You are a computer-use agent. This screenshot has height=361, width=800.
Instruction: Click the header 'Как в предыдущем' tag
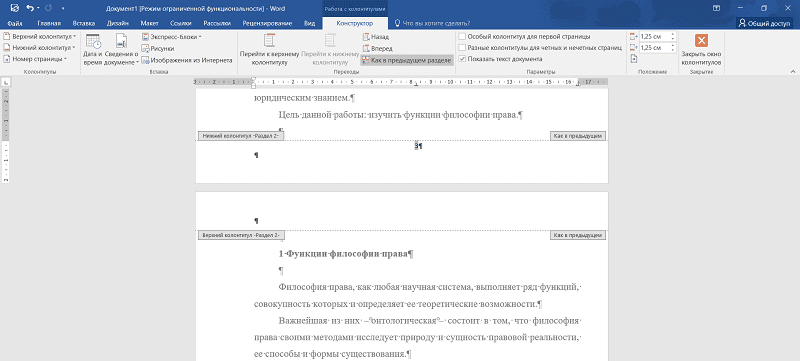point(578,236)
